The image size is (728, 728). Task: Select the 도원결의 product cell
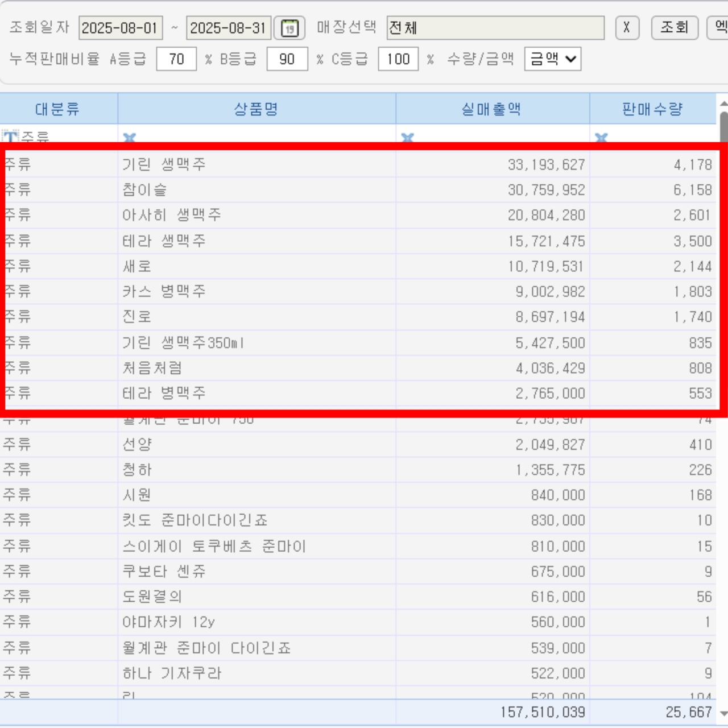257,597
